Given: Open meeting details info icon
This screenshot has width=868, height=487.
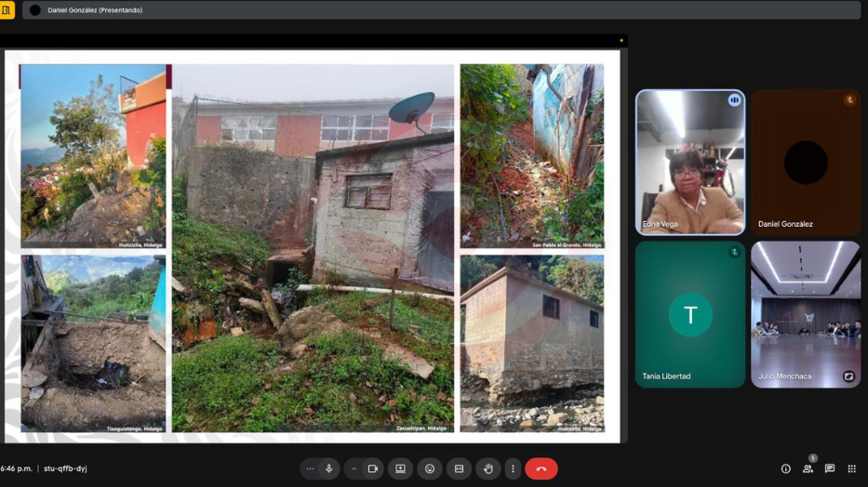Looking at the screenshot, I should [x=785, y=469].
